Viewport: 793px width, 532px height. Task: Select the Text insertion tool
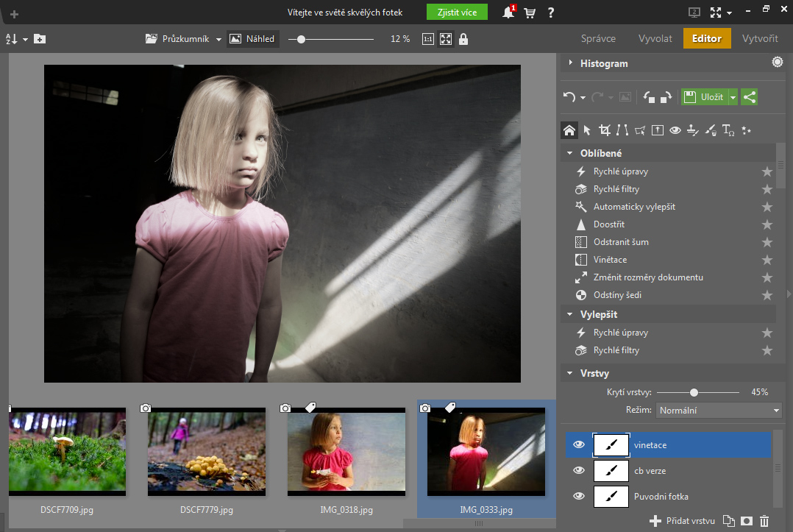coord(728,130)
